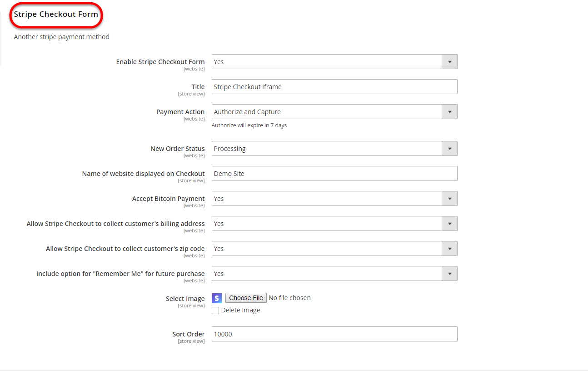Viewport: 588px width, 371px height.
Task: Click the Sort Order input field
Action: coord(334,334)
